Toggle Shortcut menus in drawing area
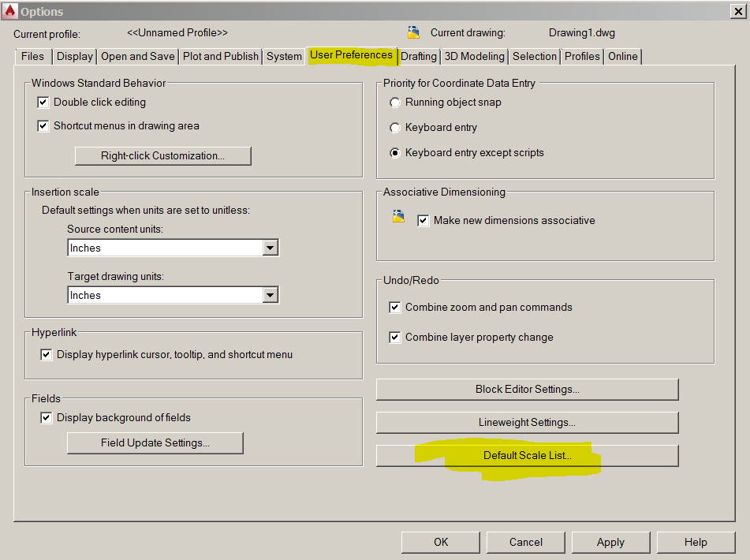Image resolution: width=750 pixels, height=560 pixels. [x=43, y=125]
